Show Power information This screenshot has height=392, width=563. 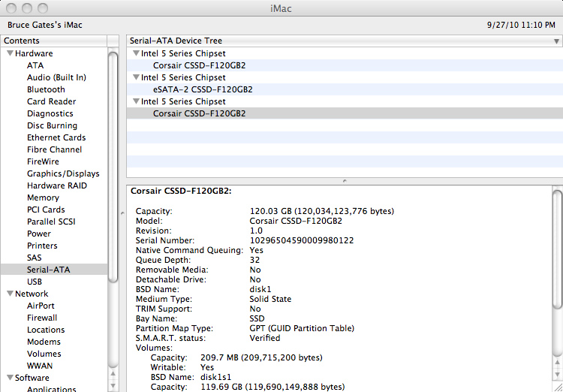[39, 234]
